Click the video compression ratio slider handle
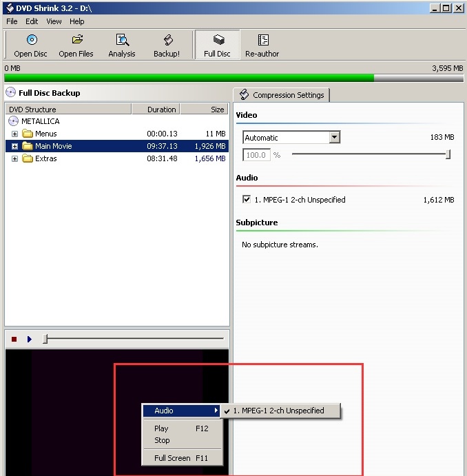This screenshot has width=467, height=476. coord(448,154)
